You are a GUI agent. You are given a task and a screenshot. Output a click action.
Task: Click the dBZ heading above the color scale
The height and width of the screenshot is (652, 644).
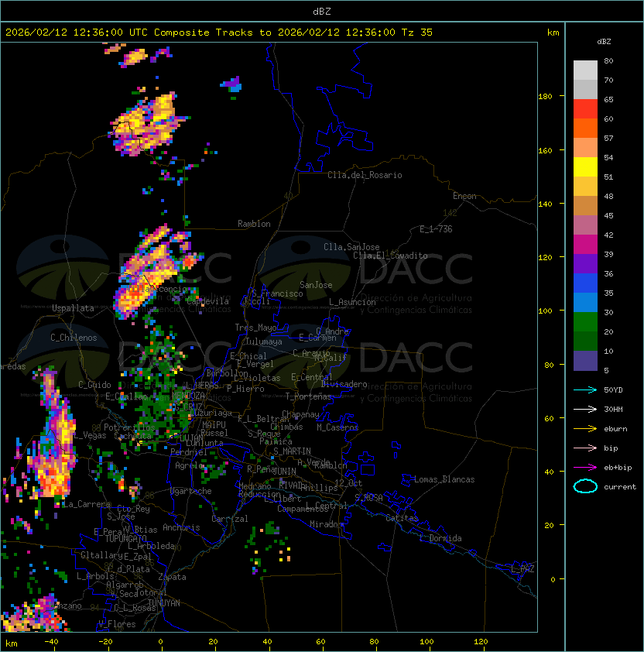tap(604, 42)
